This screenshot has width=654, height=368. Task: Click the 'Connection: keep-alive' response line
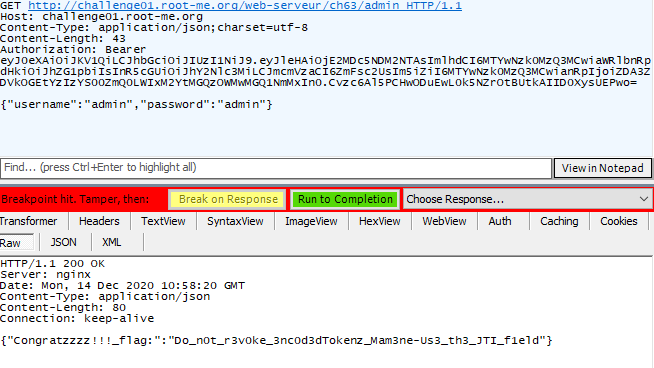[77, 318]
